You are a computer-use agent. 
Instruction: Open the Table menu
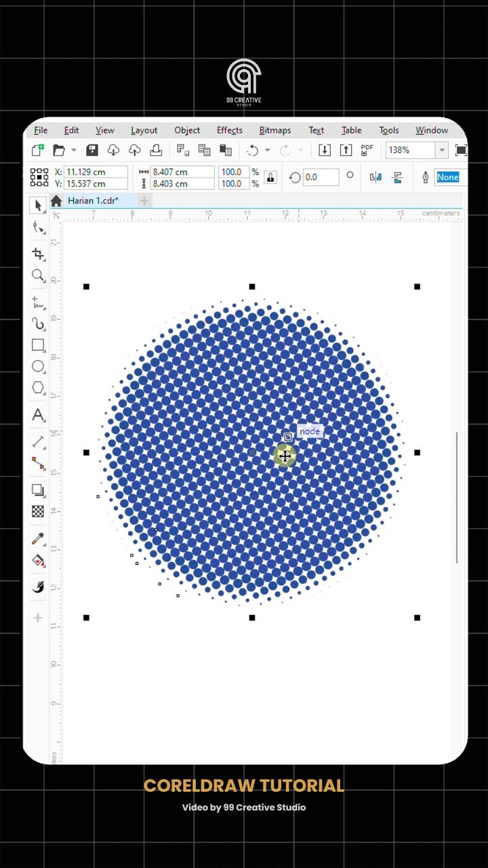(352, 130)
